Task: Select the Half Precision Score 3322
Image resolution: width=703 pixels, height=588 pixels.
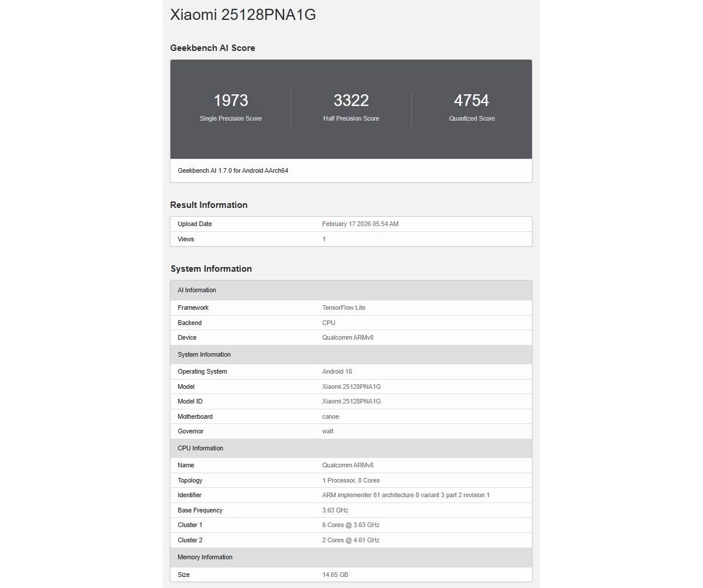Action: pos(351,100)
